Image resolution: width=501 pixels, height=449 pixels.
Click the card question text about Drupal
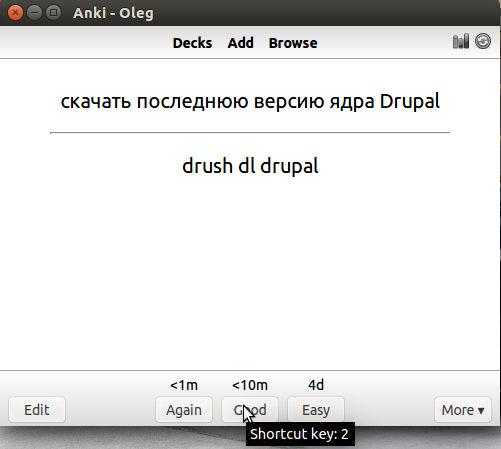pos(250,101)
